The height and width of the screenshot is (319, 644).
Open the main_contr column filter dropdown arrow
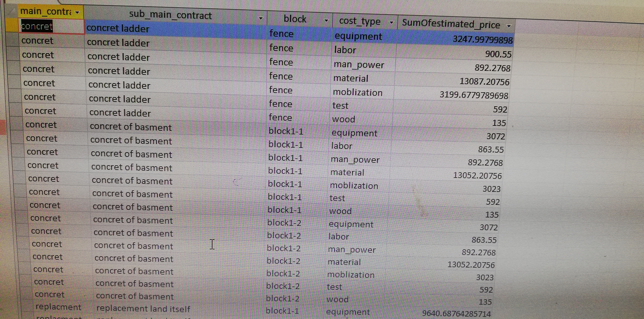tap(77, 12)
